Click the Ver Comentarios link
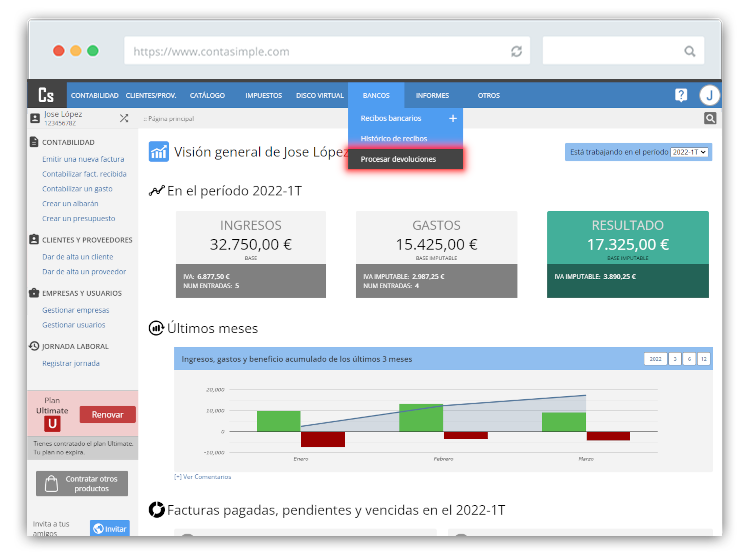 202,477
